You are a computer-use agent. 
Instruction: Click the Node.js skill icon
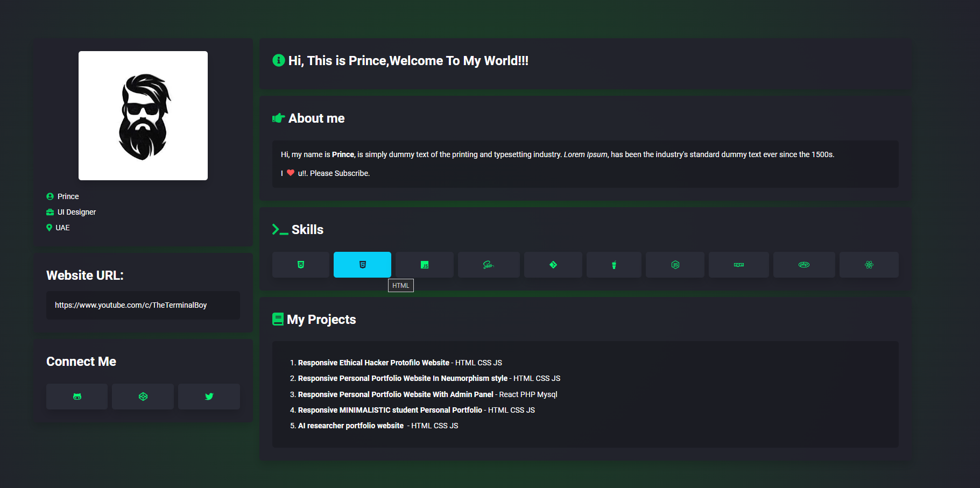point(675,265)
